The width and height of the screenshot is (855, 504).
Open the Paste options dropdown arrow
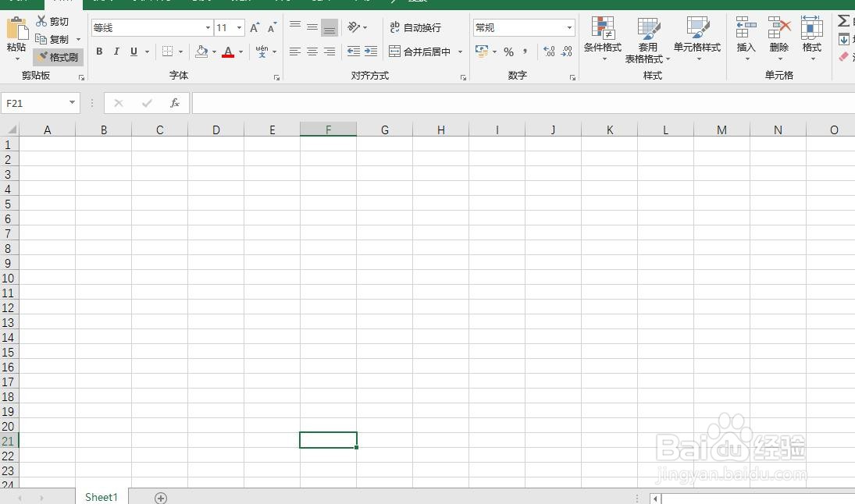pos(17,59)
